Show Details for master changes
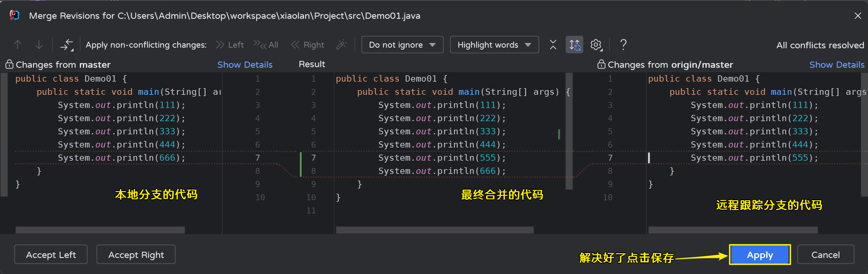This screenshot has width=868, height=274. pos(244,65)
